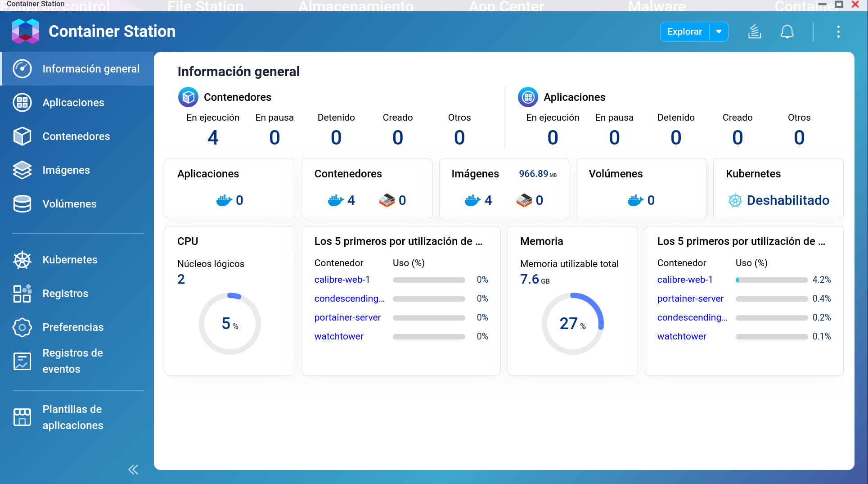Click the Registros icon in sidebar
Screen dimensions: 868x484
point(22,294)
